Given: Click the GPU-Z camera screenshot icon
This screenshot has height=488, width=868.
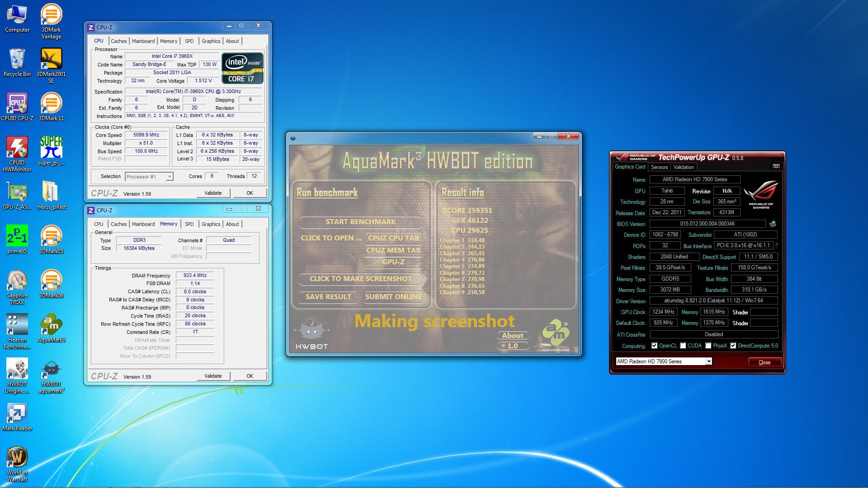Looking at the screenshot, I should tap(776, 166).
